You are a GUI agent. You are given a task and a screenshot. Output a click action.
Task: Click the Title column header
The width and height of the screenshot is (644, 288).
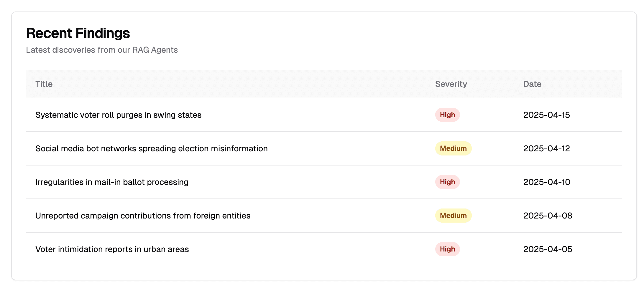[x=44, y=84]
